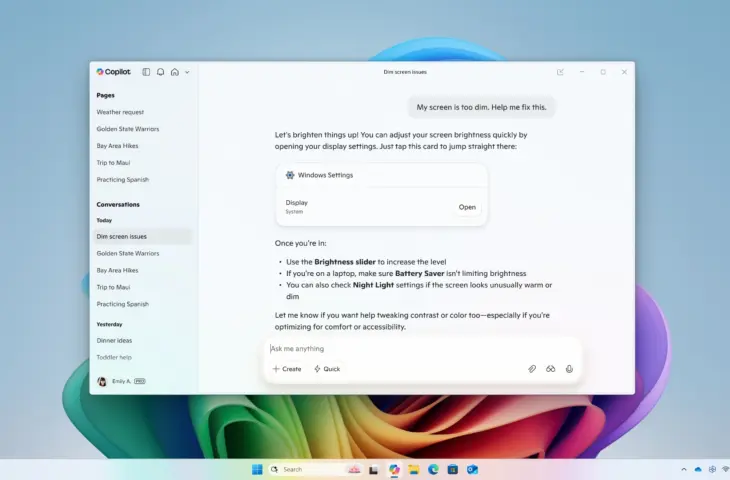Enable Copilot Vision glasses icon
Image resolution: width=730 pixels, height=480 pixels.
550,369
